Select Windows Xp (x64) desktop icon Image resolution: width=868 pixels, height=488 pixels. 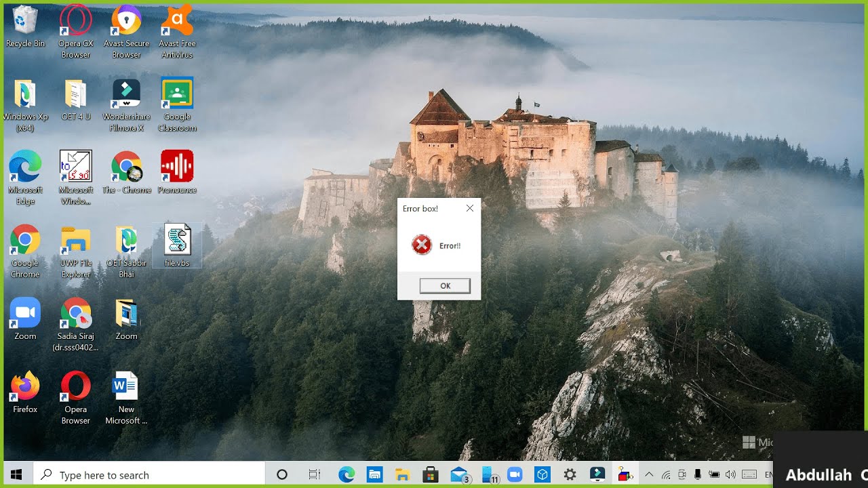(25, 105)
